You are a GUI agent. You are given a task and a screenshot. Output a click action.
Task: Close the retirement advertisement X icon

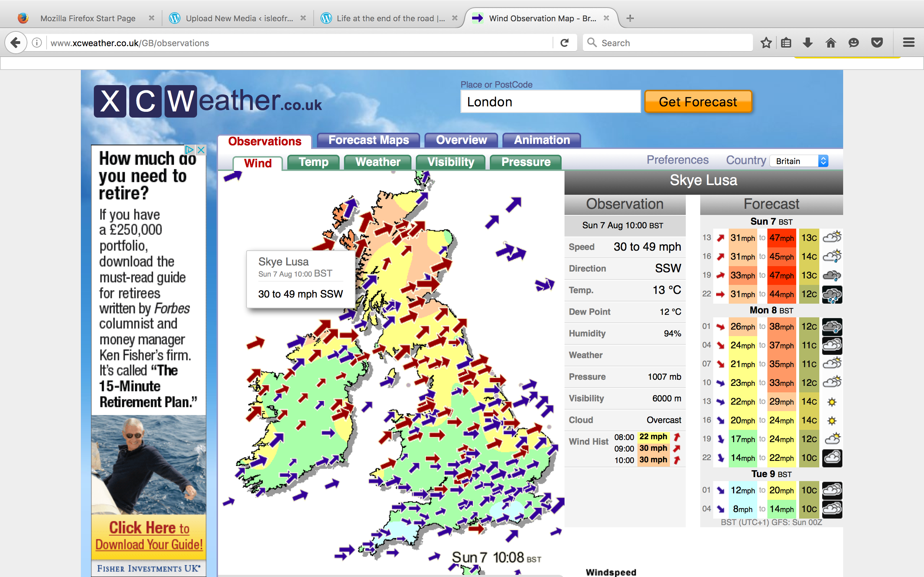coord(201,150)
